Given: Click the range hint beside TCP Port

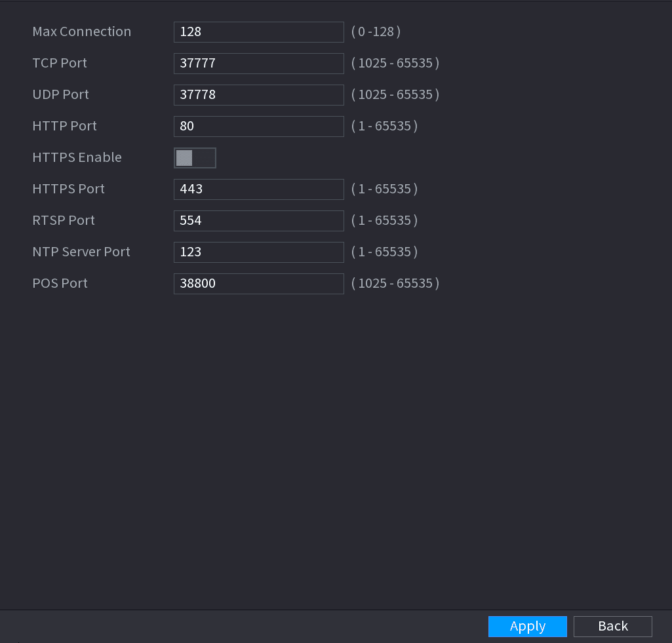Looking at the screenshot, I should pyautogui.click(x=395, y=63).
